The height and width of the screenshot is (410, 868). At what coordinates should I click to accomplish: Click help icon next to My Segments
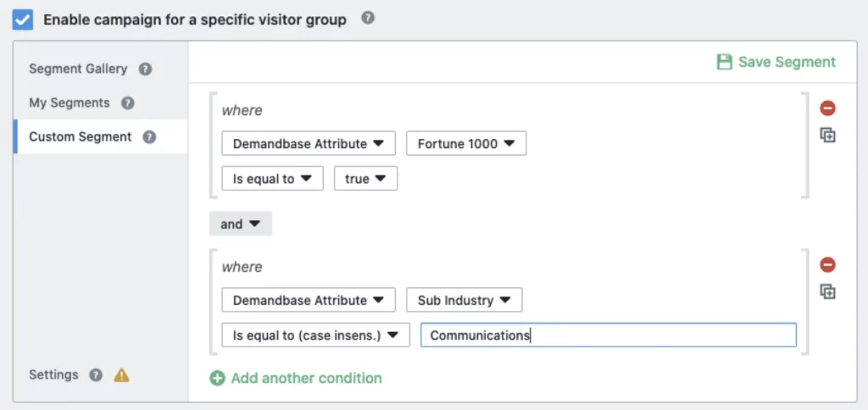coord(128,103)
